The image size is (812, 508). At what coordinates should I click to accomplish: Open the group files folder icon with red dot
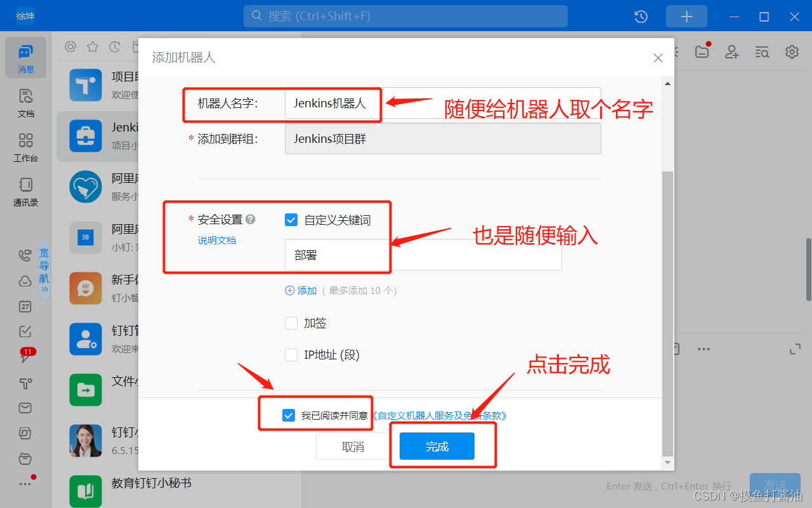tap(702, 51)
